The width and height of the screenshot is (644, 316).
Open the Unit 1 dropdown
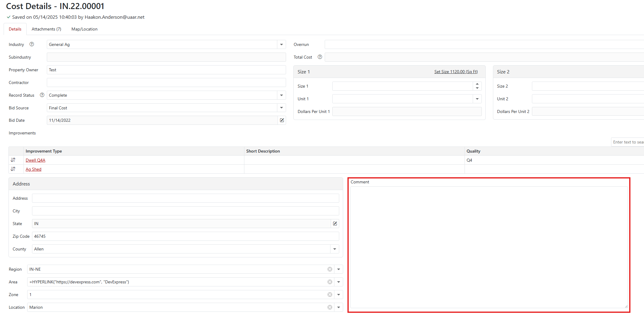coord(477,99)
